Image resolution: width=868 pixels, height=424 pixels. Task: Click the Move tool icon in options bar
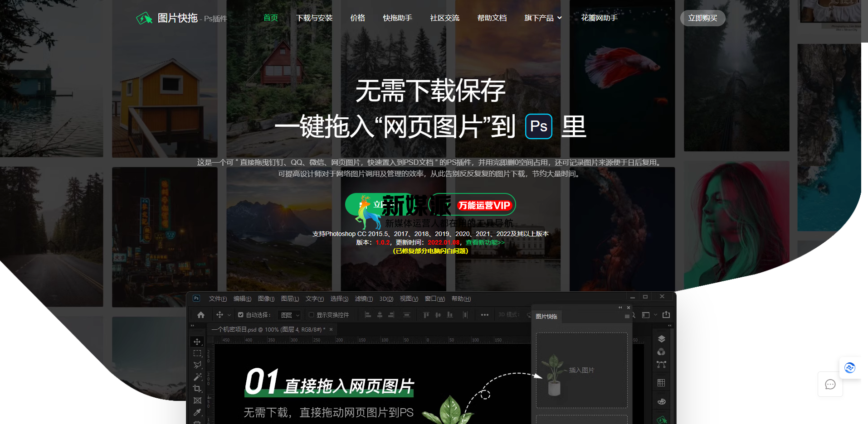(x=219, y=315)
